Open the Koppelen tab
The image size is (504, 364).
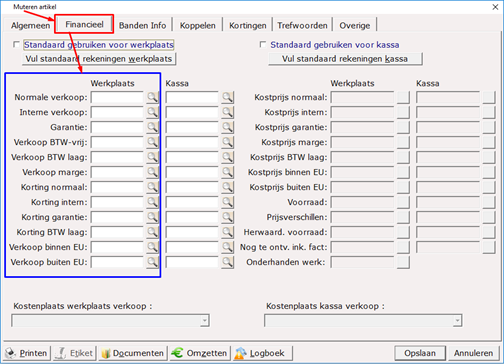198,25
